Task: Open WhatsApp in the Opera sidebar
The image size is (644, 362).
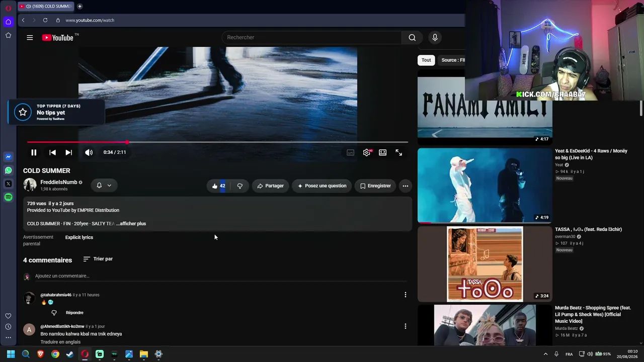Action: tap(8, 170)
